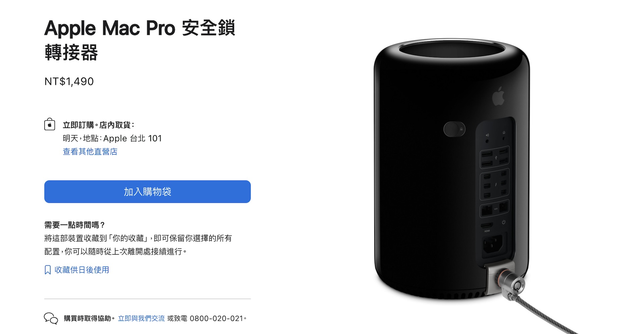Click the top opening of the Mac Pro
The image size is (644, 334).
(x=452, y=53)
